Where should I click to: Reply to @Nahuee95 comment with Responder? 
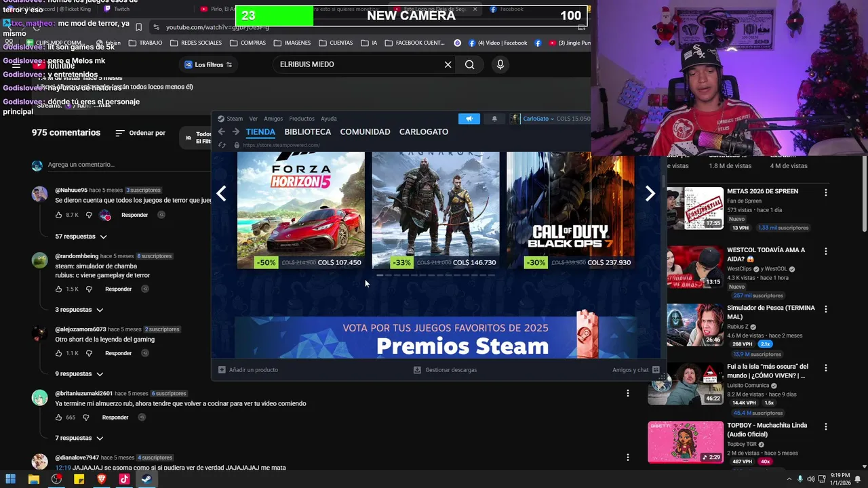134,215
